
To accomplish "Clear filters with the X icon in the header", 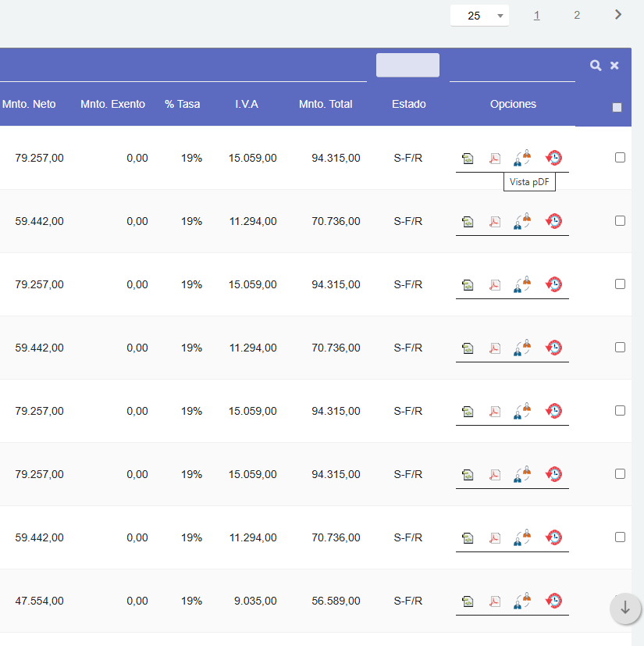I will [614, 66].
